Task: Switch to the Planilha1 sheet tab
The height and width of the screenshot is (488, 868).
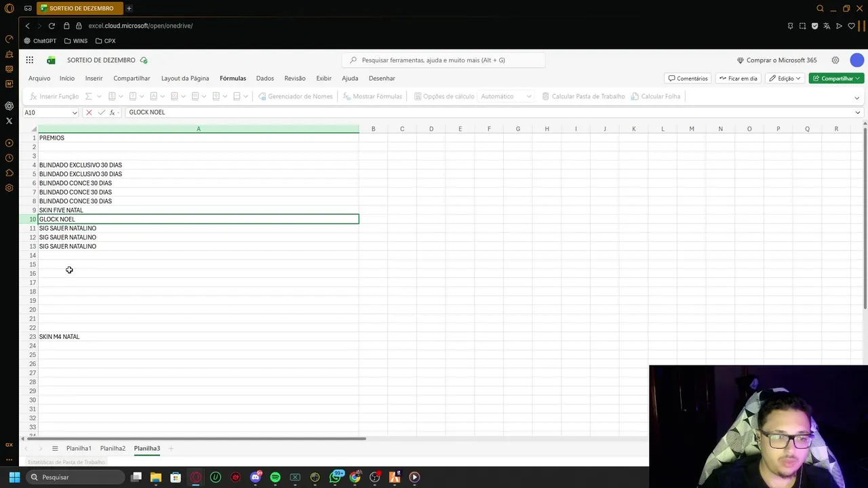Action: coord(79,449)
